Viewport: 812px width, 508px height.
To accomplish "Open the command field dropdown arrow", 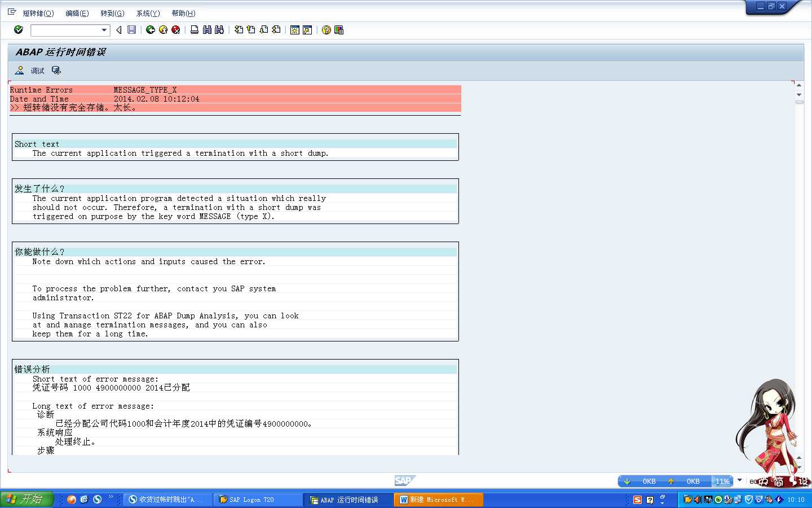I will point(104,30).
